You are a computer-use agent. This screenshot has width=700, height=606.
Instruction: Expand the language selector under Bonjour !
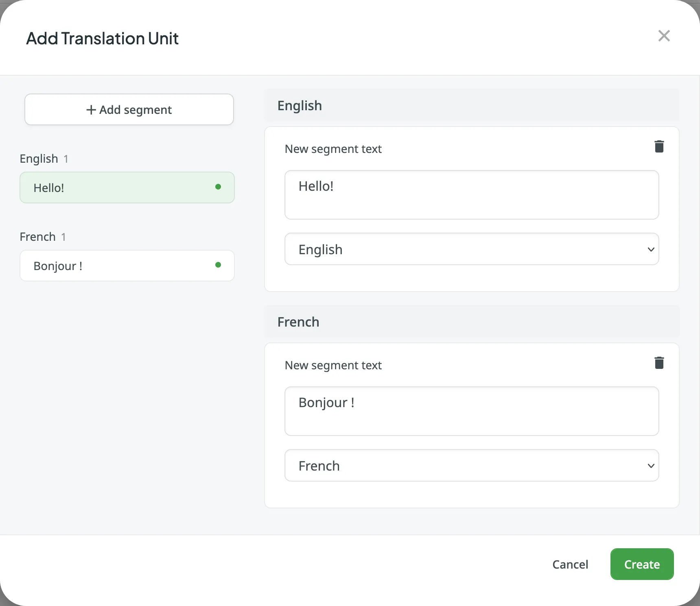(x=471, y=466)
